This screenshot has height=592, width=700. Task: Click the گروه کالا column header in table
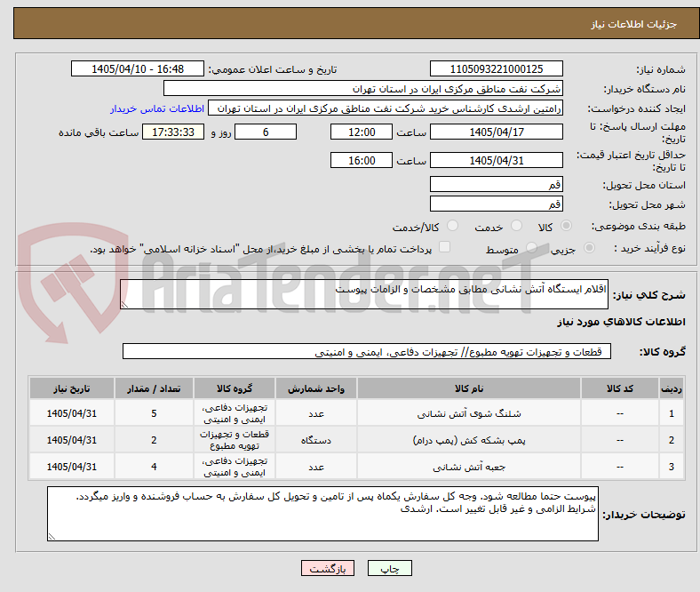[235, 388]
